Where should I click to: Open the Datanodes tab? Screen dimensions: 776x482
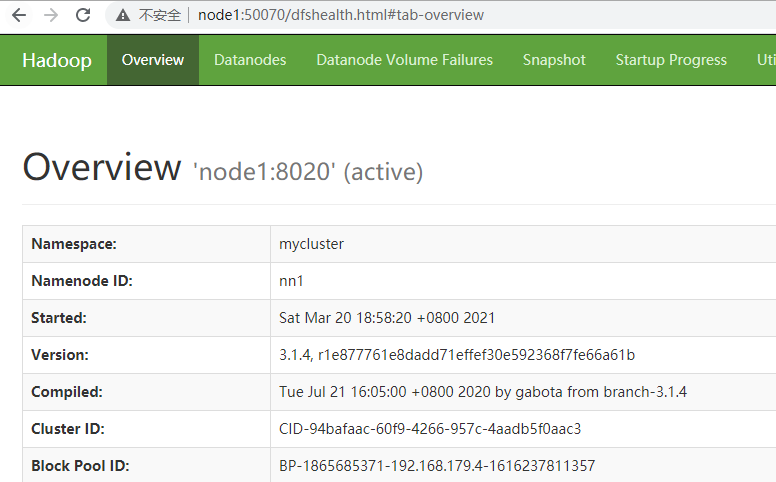pos(250,60)
